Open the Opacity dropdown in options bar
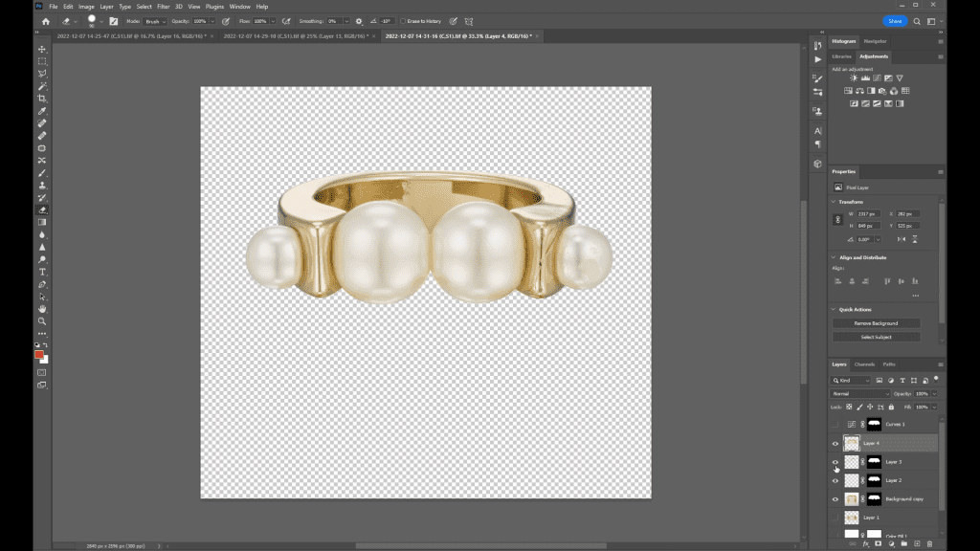The width and height of the screenshot is (980, 551). [213, 21]
